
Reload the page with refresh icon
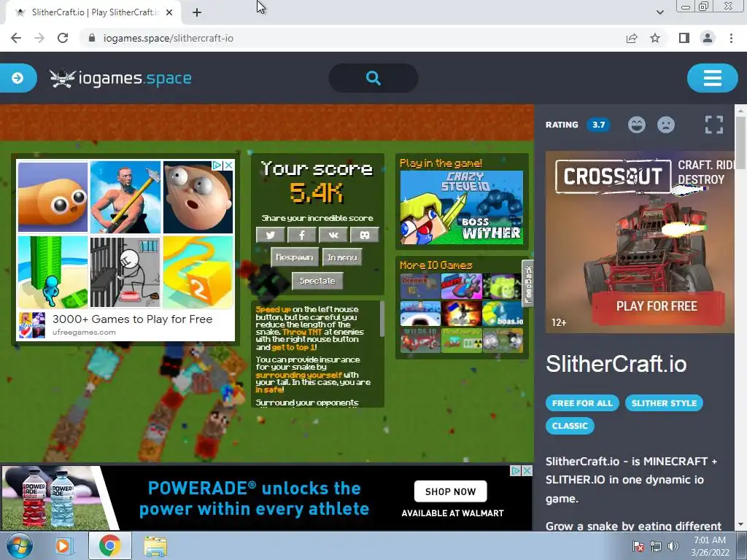[x=63, y=38]
